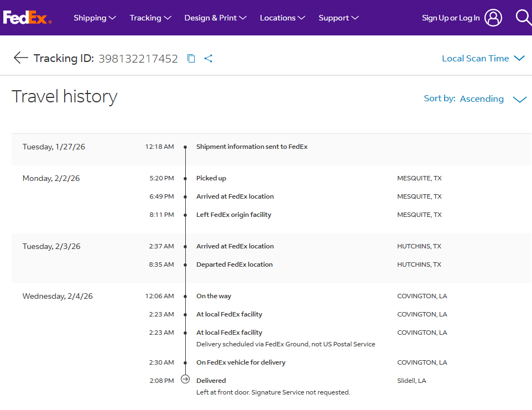Click the 'Sort by:' label
The height and width of the screenshot is (410, 532).
440,98
